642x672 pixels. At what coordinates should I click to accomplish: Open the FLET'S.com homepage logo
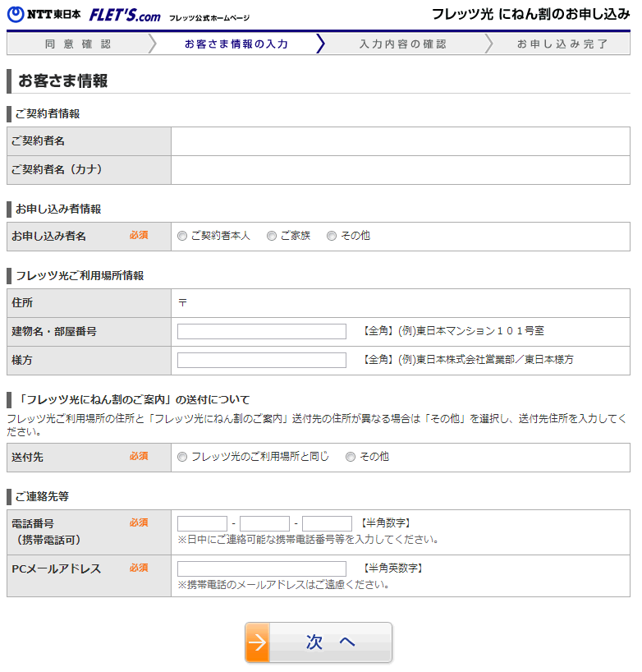(125, 16)
